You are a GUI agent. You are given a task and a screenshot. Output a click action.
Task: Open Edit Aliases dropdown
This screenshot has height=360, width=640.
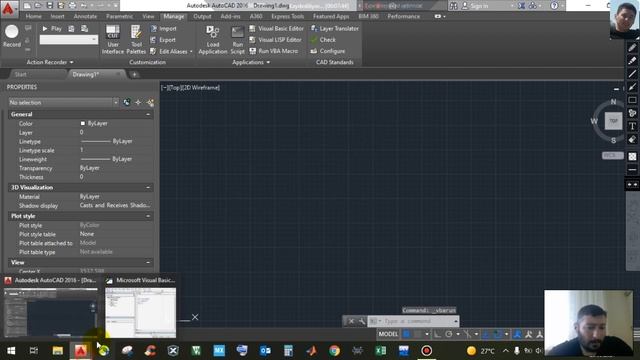171,51
